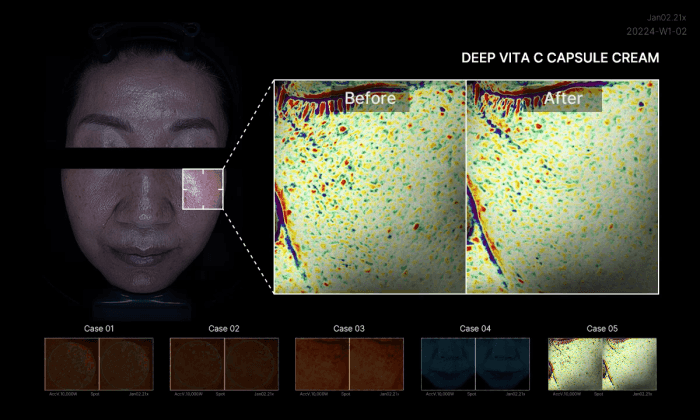Click the Before skin map image
The image size is (700, 420).
(370, 200)
